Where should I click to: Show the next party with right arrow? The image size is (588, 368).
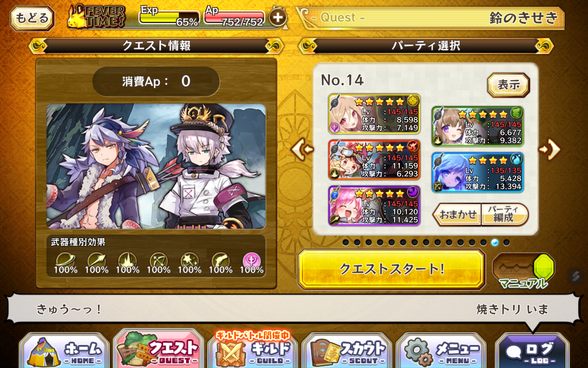[550, 149]
